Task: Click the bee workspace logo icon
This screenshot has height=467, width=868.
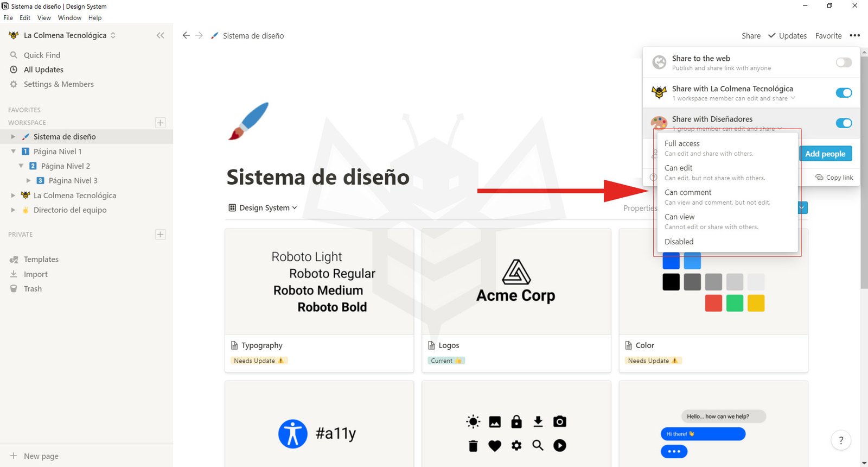Action: point(14,35)
